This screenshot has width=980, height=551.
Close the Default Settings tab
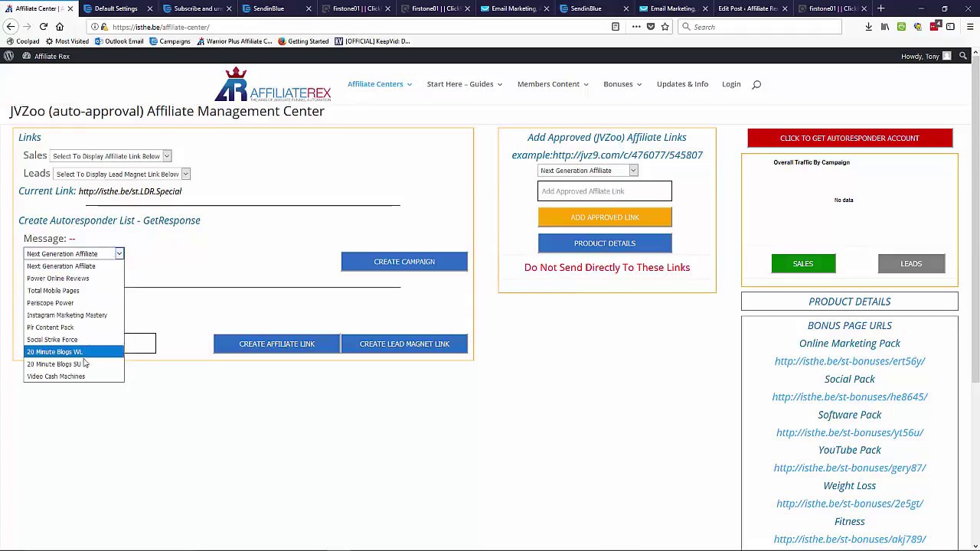tap(150, 8)
